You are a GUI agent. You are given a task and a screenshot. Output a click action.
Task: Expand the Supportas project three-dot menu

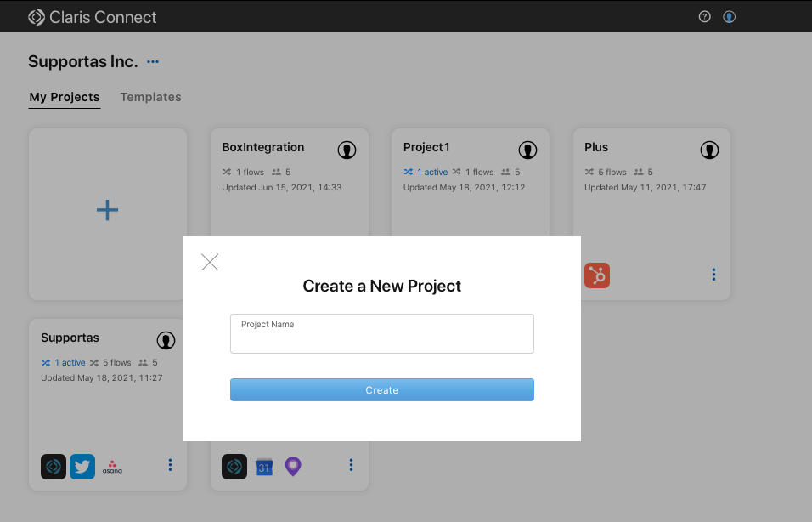170,465
